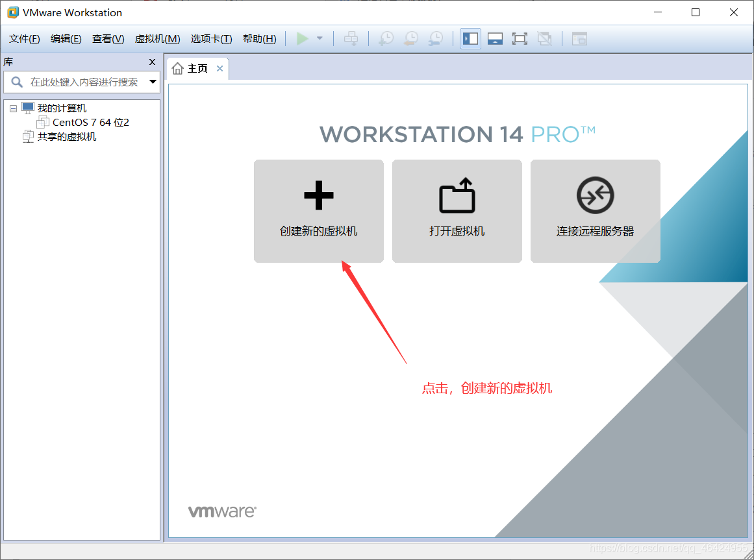Switch to the 主页 tab
754x560 pixels.
197,69
